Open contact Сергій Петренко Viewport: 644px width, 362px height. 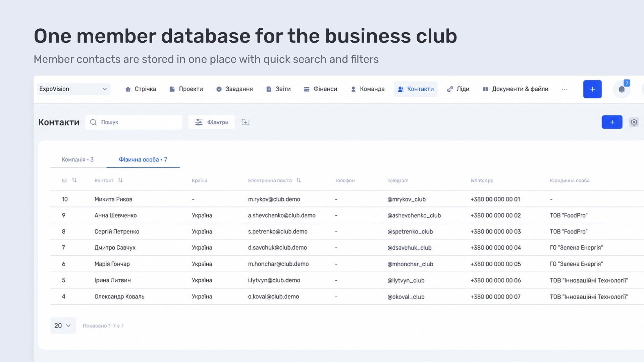pyautogui.click(x=117, y=232)
